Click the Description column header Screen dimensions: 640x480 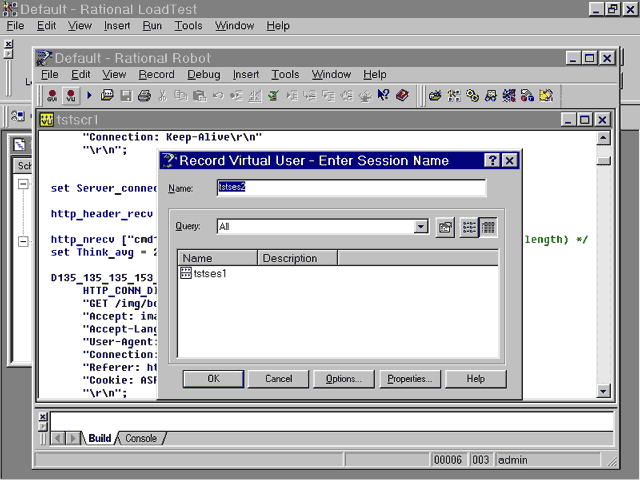click(x=298, y=258)
